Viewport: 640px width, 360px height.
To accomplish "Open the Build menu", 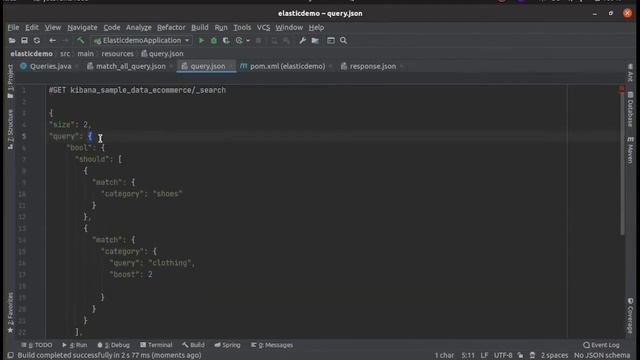I will coord(200,27).
